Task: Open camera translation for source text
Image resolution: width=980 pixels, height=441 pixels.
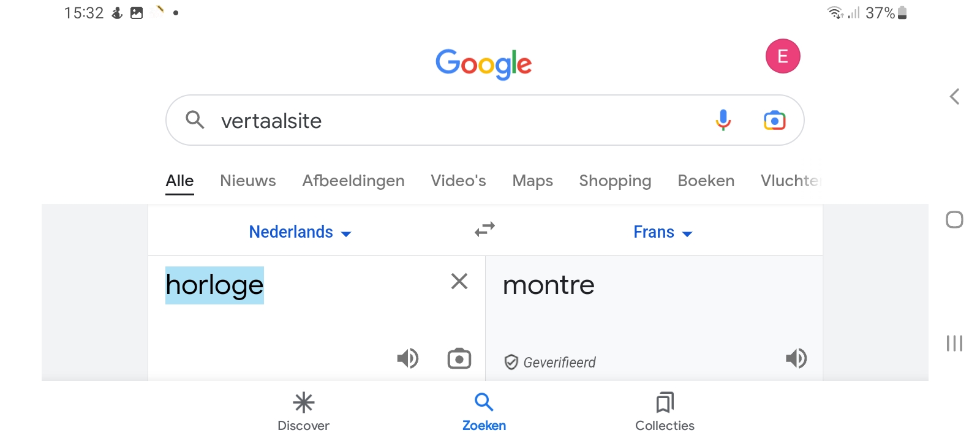Action: pos(459,358)
